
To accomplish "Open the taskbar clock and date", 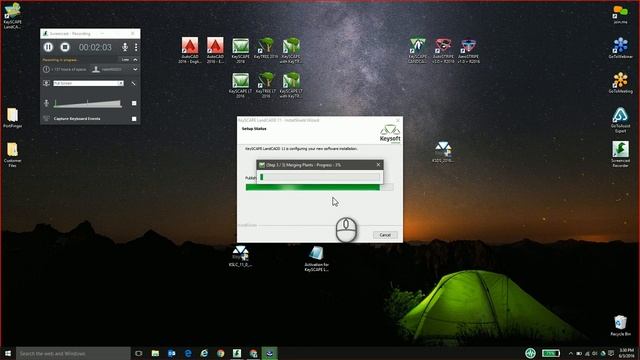I will [626, 353].
